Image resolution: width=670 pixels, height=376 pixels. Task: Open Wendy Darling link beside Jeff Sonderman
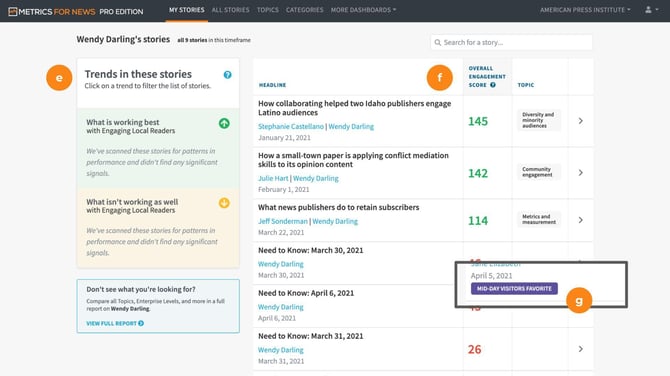(x=335, y=221)
